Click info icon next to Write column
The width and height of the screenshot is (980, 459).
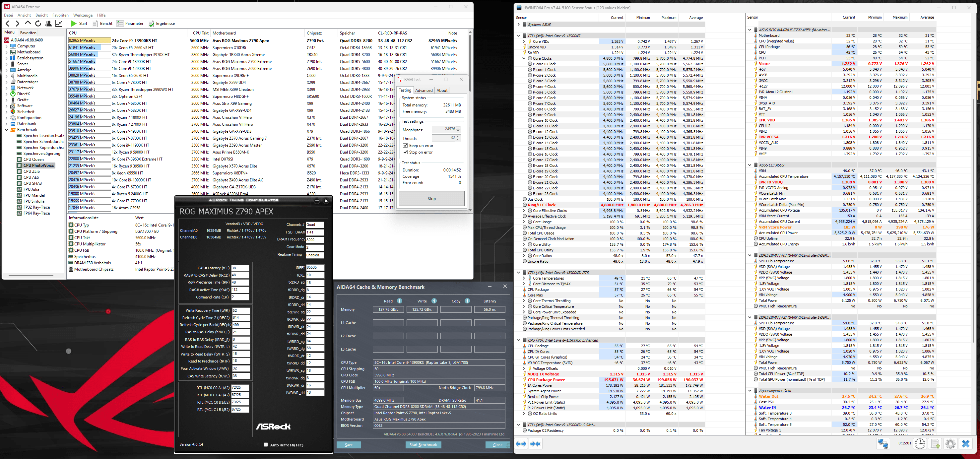(434, 301)
